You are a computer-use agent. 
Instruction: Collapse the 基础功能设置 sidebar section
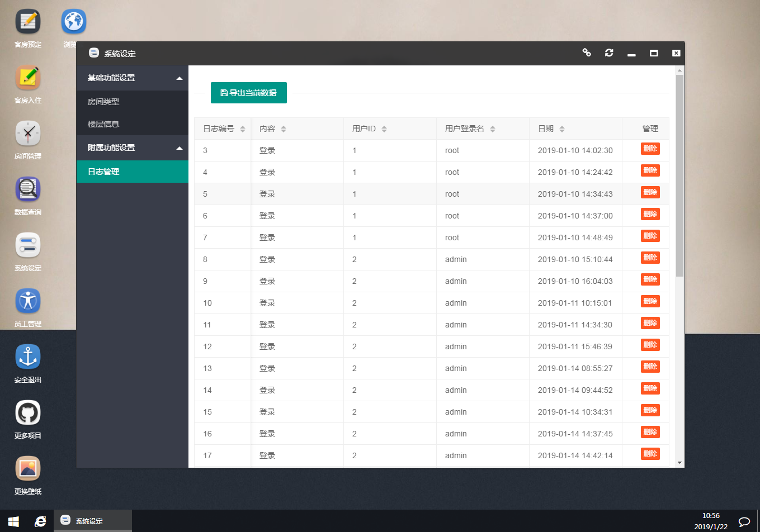tap(180, 78)
